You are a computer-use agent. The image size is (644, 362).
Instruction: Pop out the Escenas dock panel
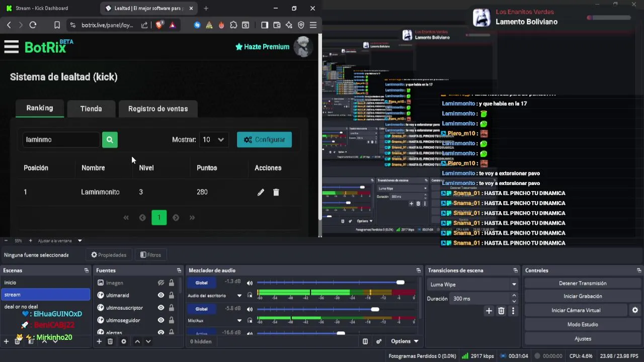coord(87,270)
